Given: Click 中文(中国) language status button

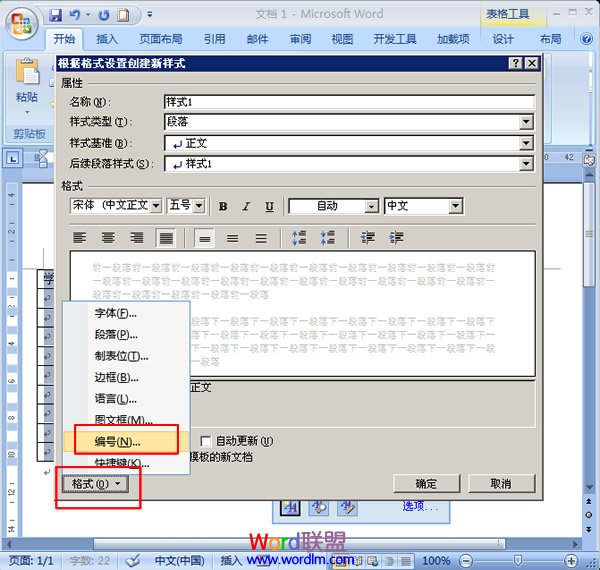Looking at the screenshot, I should click(179, 561).
